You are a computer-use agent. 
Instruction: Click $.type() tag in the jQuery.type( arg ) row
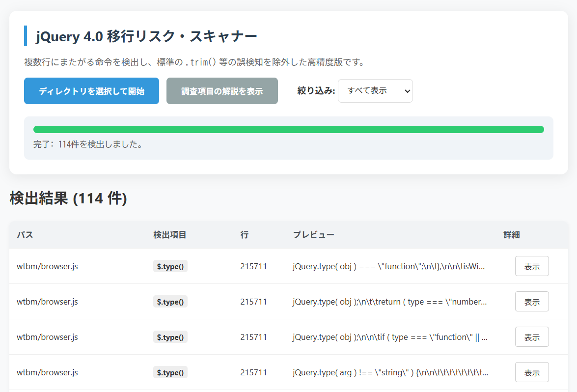coord(170,372)
